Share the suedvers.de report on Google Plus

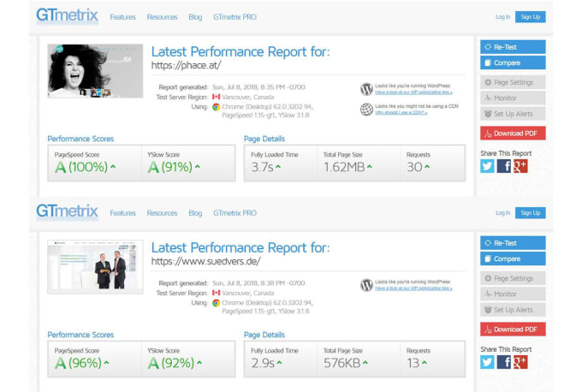click(520, 362)
